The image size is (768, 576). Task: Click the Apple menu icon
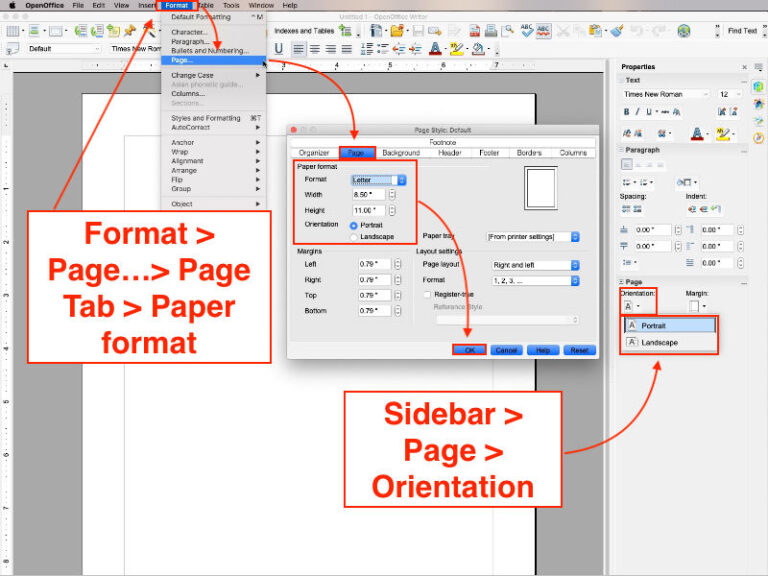tap(11, 5)
